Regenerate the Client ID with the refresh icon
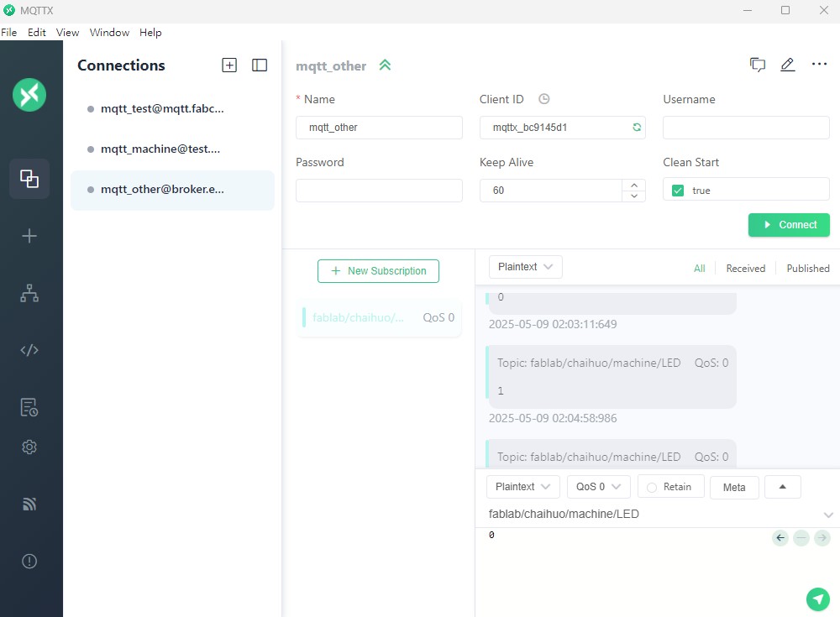Viewport: 840px width, 617px height. (x=637, y=128)
